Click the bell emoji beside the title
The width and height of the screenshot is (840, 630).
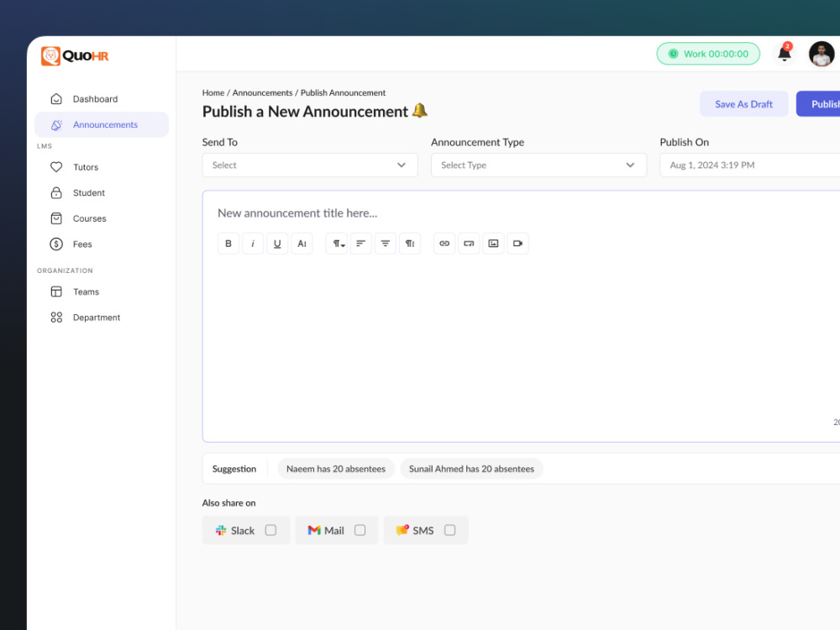click(x=419, y=110)
